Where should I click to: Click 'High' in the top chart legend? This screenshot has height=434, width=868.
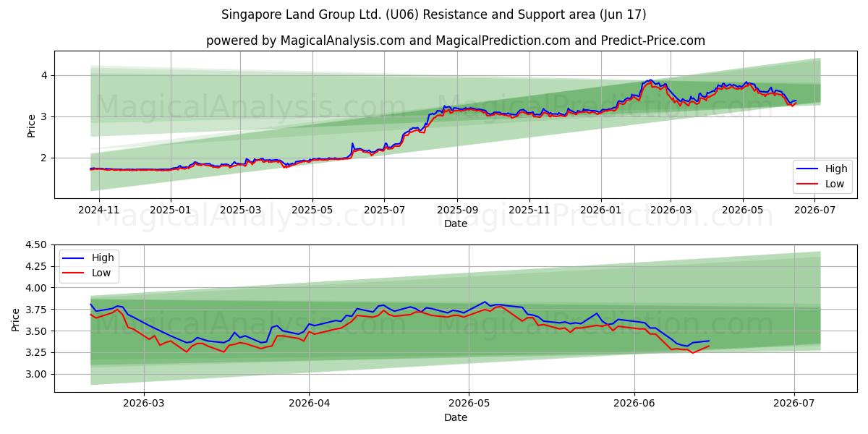click(x=836, y=169)
